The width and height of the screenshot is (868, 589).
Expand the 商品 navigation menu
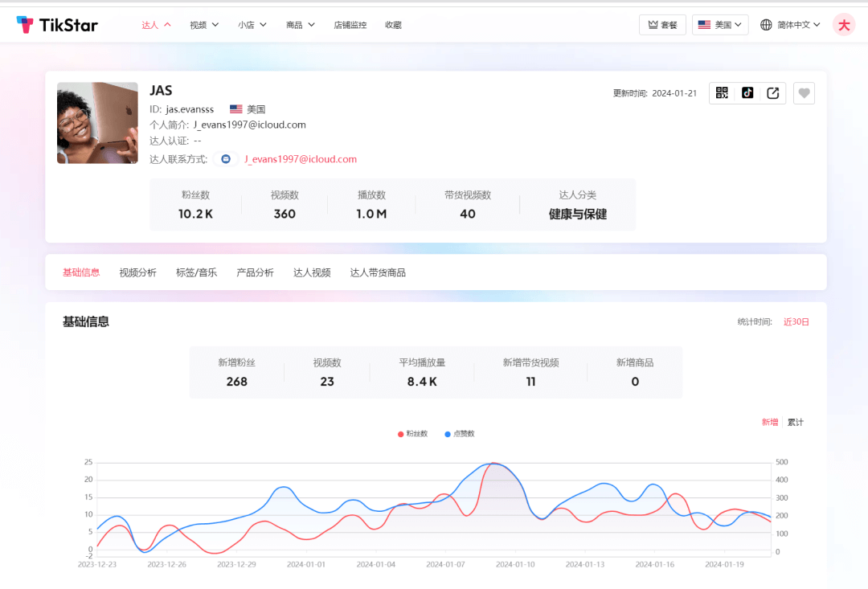pyautogui.click(x=301, y=25)
